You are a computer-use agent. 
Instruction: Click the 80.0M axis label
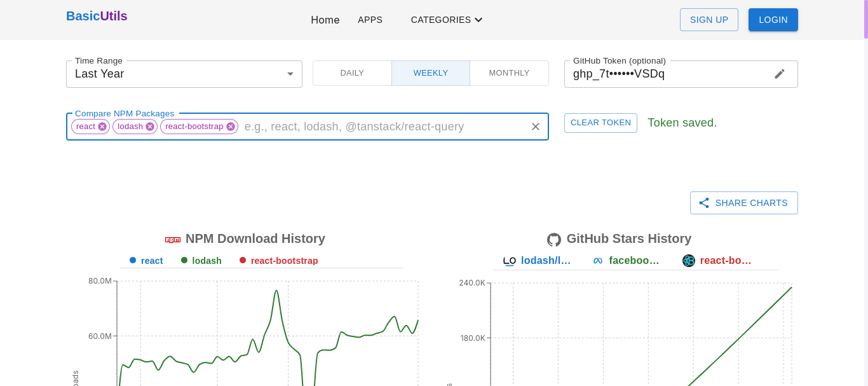click(100, 281)
